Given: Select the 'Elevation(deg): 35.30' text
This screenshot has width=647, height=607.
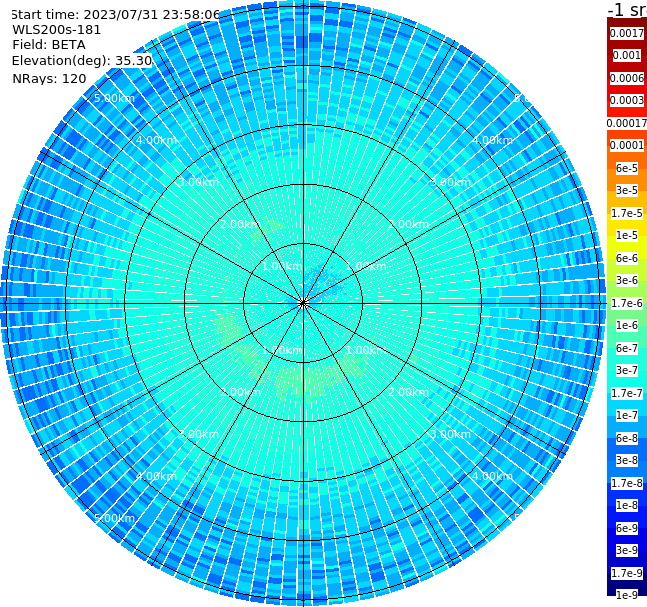Looking at the screenshot, I should pos(82,61).
